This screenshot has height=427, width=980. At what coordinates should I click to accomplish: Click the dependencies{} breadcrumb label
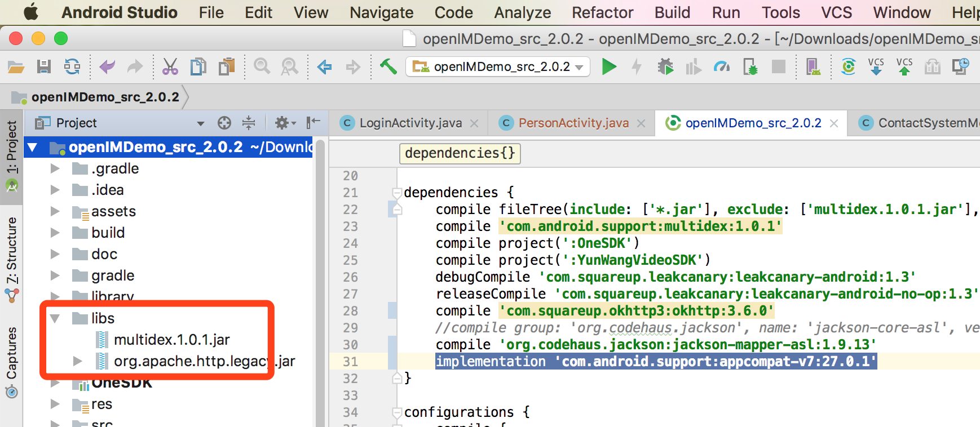460,153
